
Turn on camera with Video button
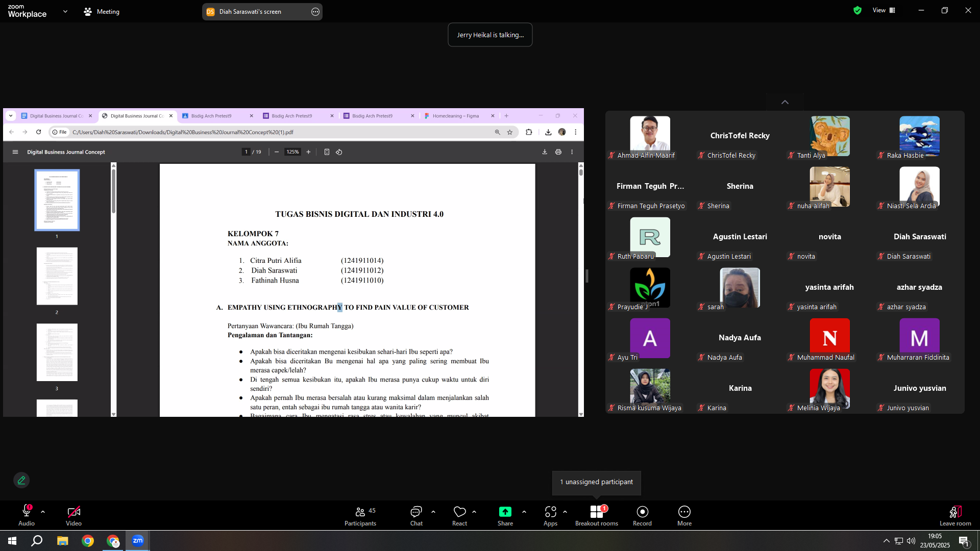click(x=73, y=516)
